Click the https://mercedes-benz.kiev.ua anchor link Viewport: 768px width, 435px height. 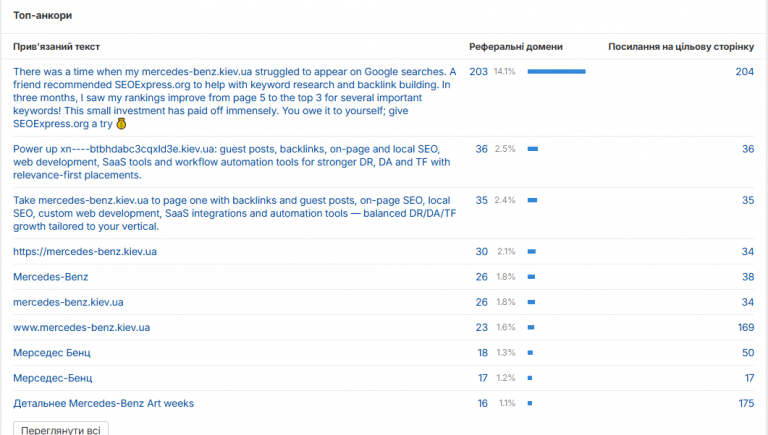point(85,252)
